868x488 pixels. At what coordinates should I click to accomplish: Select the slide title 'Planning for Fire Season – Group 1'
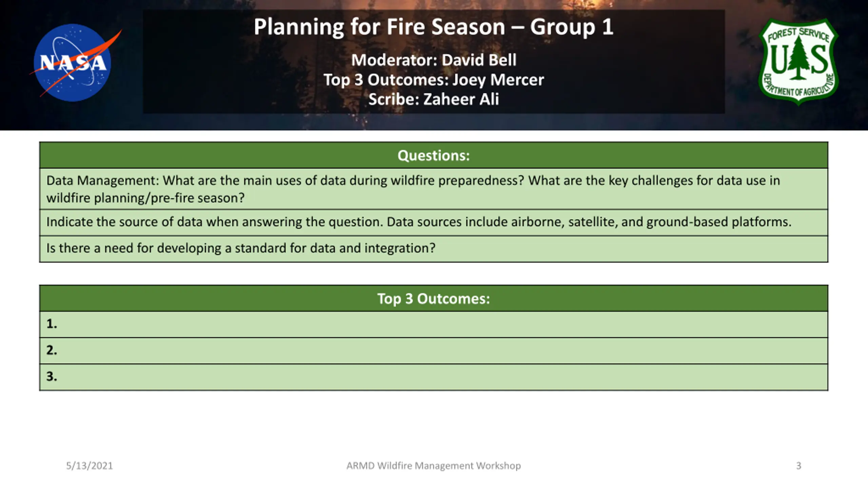pos(434,27)
